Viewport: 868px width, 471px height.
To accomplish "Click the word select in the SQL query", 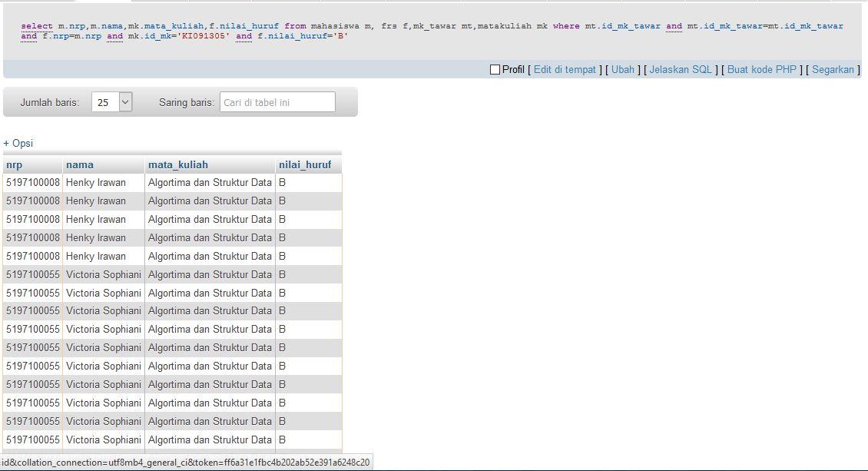I will click(37, 26).
